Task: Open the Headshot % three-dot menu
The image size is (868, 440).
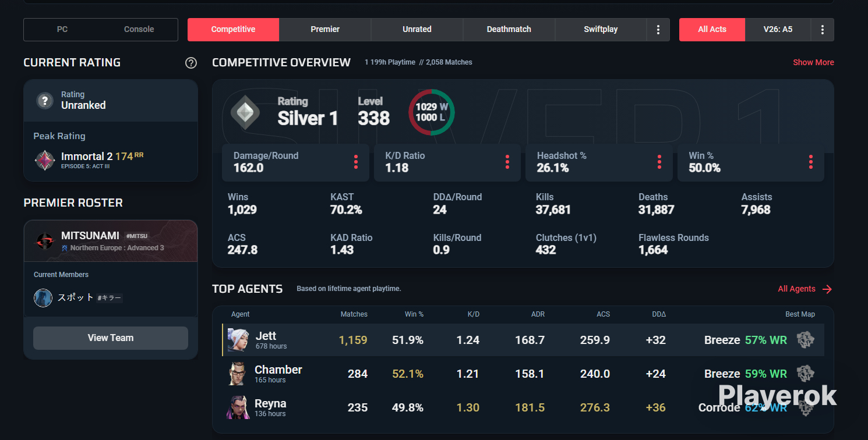Action: pyautogui.click(x=659, y=162)
